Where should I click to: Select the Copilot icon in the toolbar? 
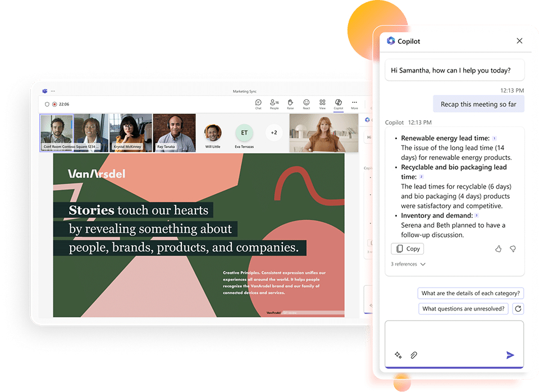coord(338,103)
